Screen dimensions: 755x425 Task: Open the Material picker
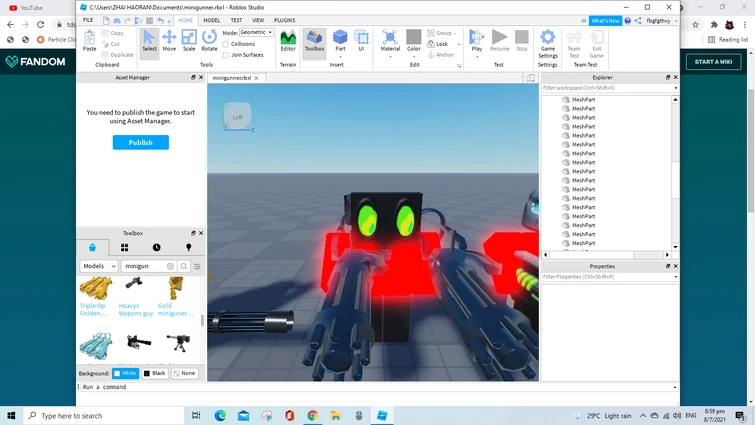tap(390, 40)
